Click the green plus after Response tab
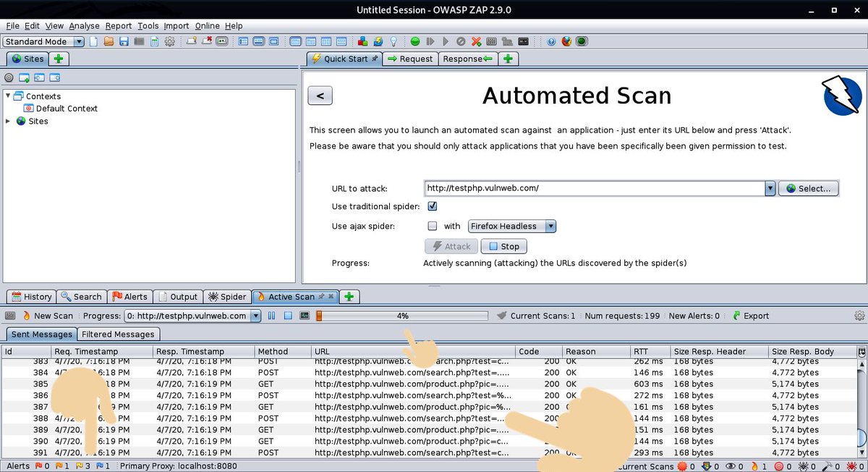 (x=509, y=59)
